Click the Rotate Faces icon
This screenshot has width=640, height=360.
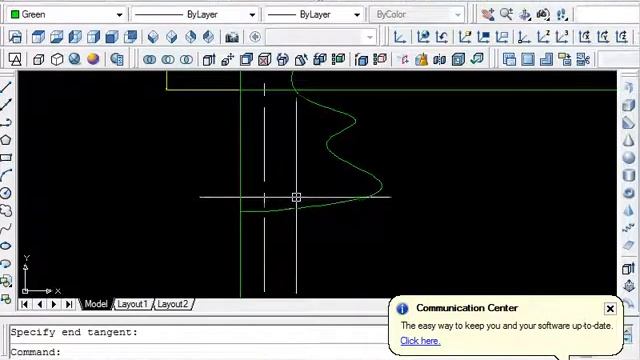point(282,60)
